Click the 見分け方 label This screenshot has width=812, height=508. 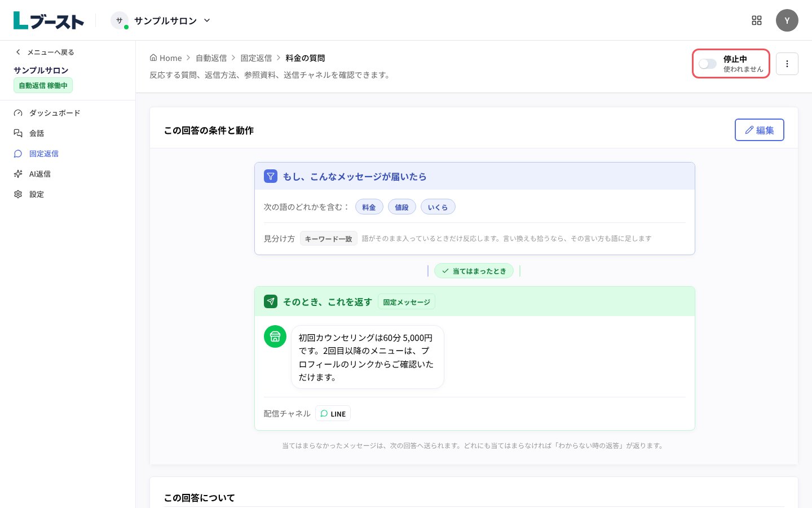tap(279, 239)
